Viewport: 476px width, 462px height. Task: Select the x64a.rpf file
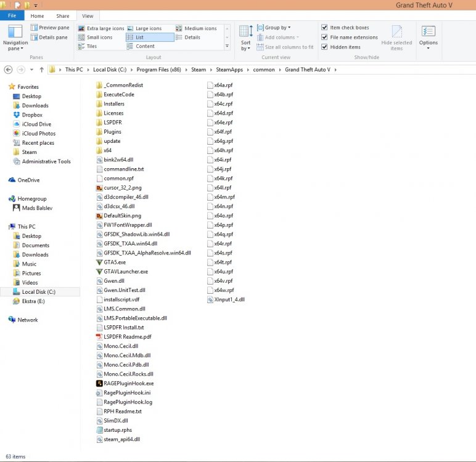click(220, 85)
